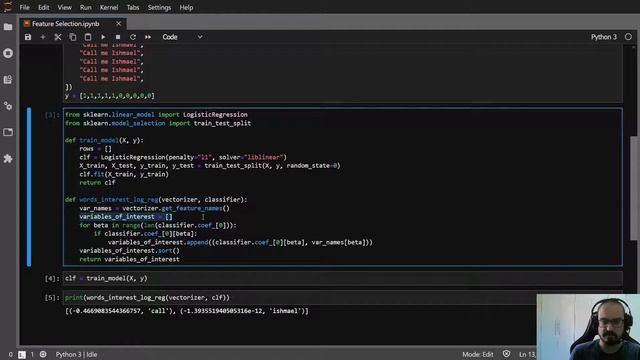This screenshot has width=640, height=360.
Task: Insert a cell below with plus icon
Action: pos(43,37)
